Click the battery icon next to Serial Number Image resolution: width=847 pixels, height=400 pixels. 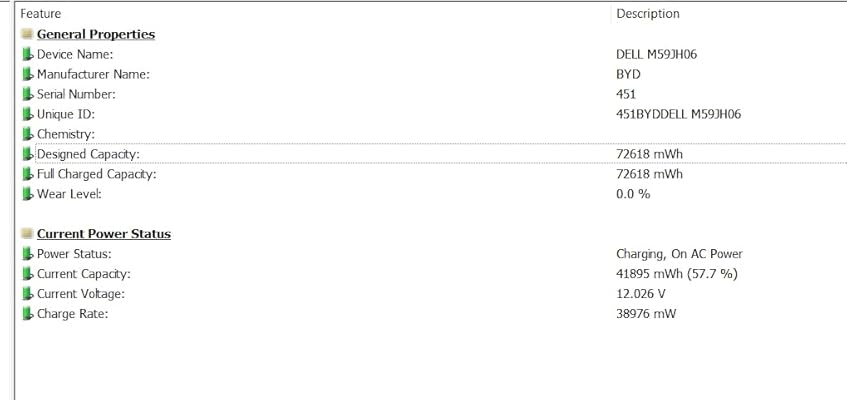28,94
